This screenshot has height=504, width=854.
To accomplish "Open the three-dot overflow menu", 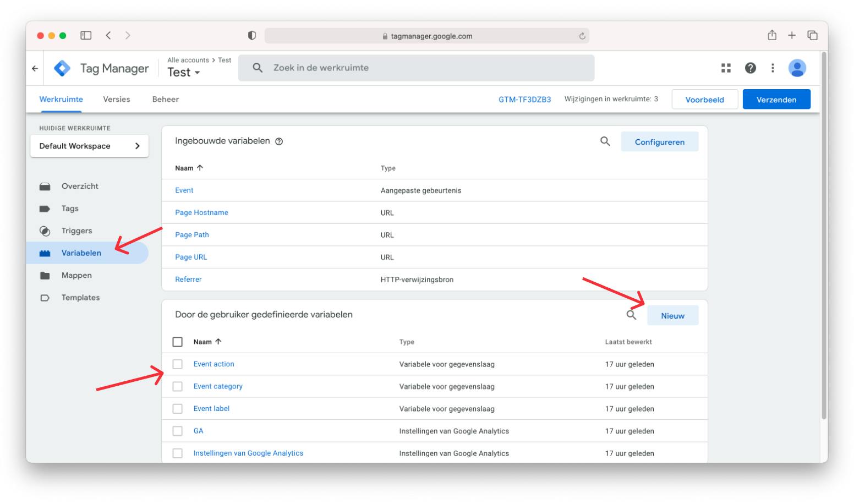I will point(773,68).
